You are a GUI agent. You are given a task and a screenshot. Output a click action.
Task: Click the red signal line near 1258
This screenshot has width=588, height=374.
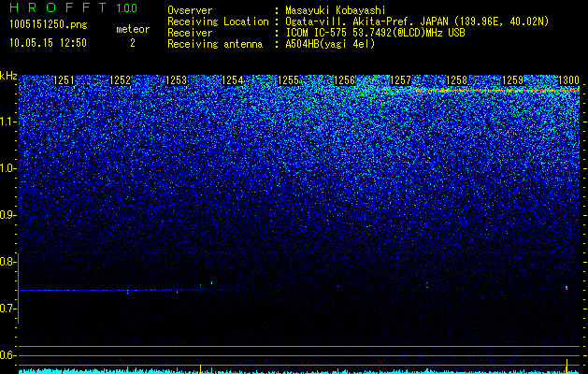[x=498, y=91]
